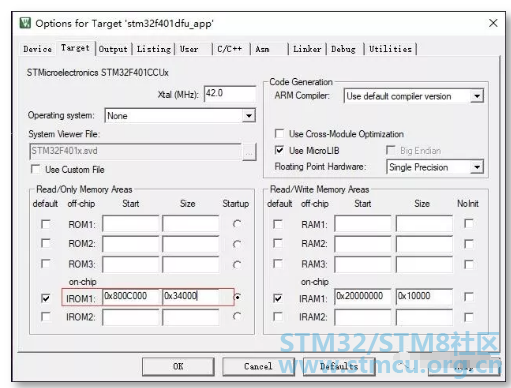Viewport: 511px width, 388px height.
Task: Enable NoInit for IRAM2
Action: tap(469, 317)
